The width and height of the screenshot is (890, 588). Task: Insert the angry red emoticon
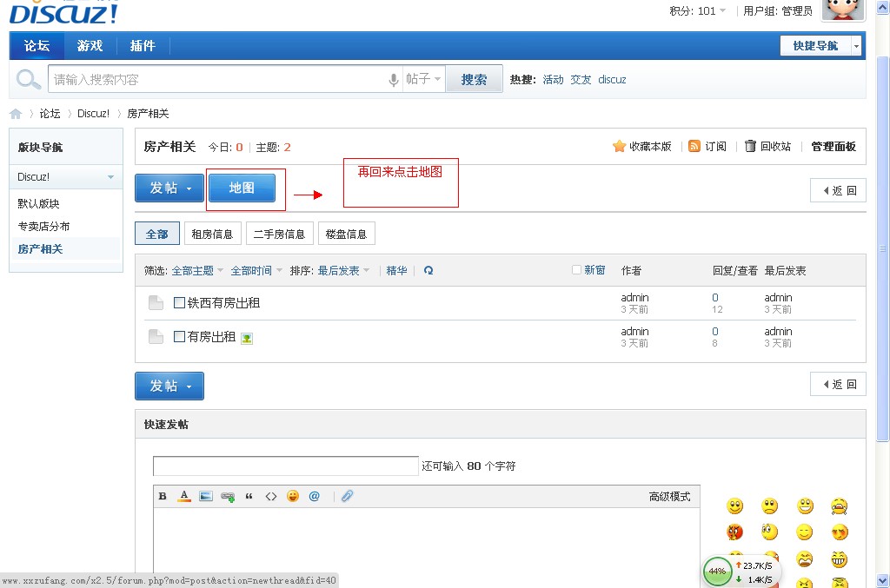[x=735, y=532]
